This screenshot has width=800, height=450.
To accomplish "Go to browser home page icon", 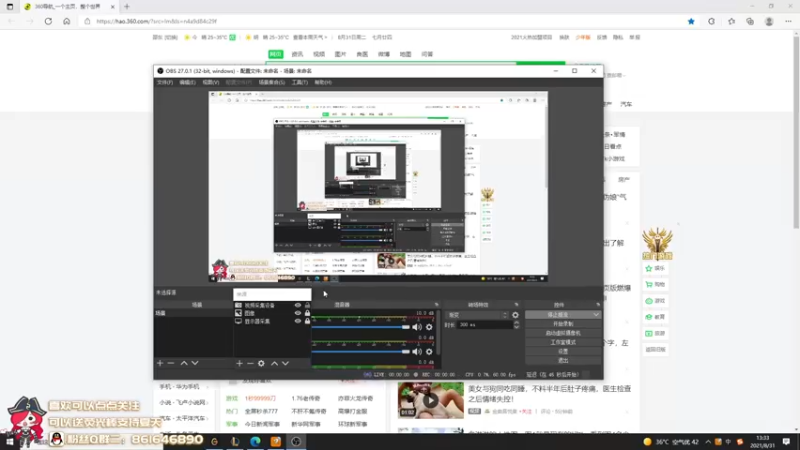I will pyautogui.click(x=67, y=21).
